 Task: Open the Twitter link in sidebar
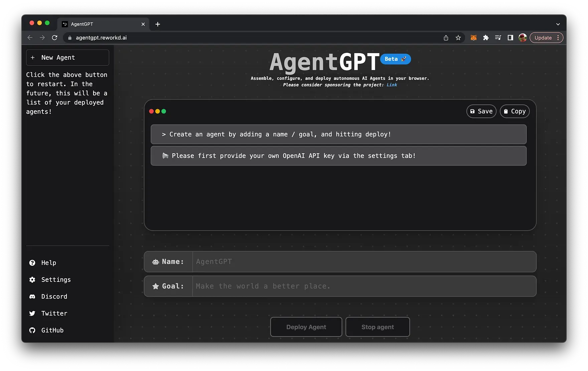point(54,313)
